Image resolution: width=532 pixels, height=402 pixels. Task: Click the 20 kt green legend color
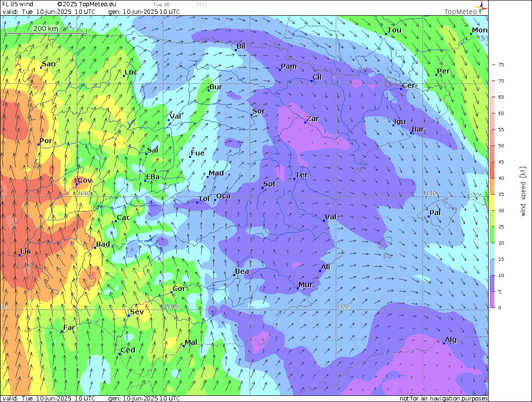pos(492,235)
